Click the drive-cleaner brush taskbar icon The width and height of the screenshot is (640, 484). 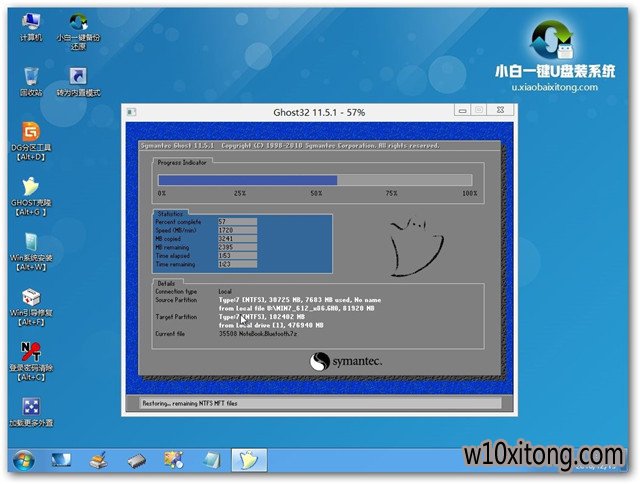(x=98, y=460)
